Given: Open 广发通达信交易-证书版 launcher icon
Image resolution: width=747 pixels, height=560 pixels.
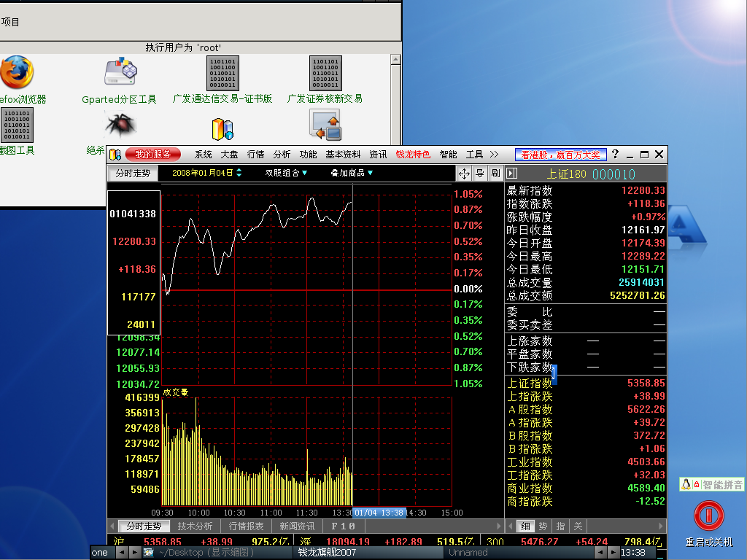Looking at the screenshot, I should coord(222,73).
